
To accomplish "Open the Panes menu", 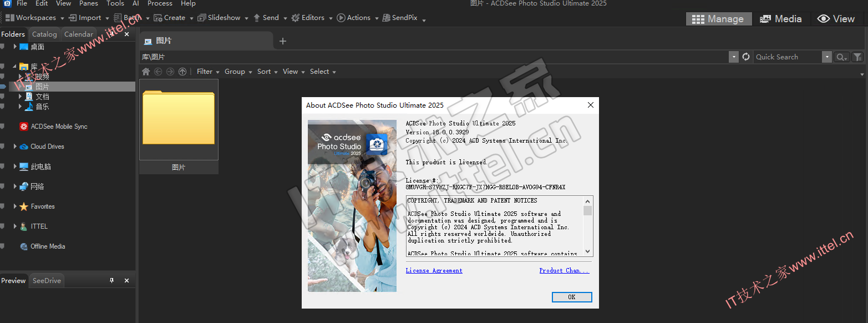I will coord(89,3).
